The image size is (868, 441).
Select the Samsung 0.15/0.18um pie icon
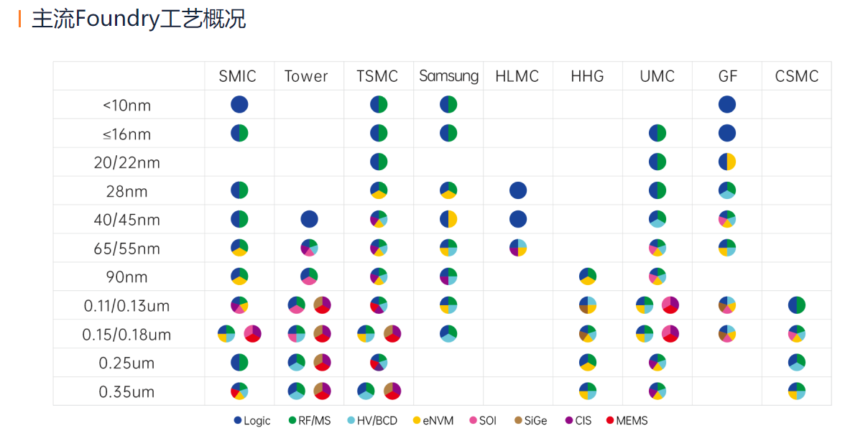point(448,334)
